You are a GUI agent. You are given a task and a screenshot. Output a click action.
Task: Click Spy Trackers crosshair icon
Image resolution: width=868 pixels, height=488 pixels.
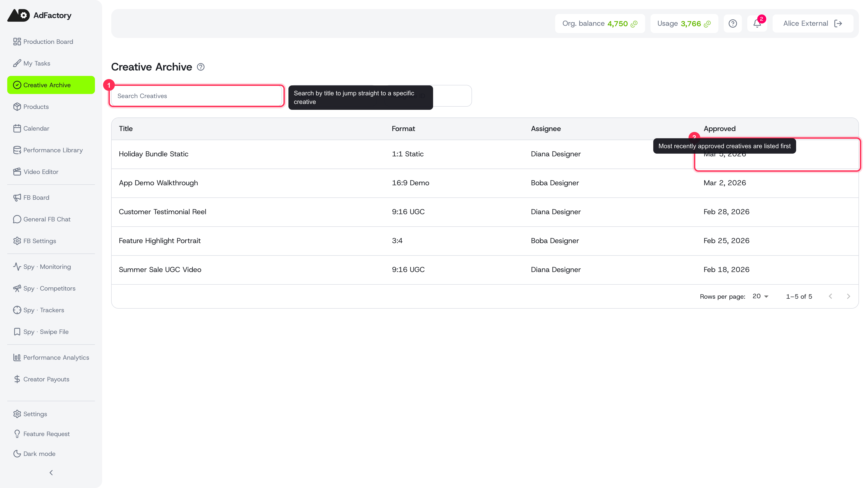pos(17,310)
